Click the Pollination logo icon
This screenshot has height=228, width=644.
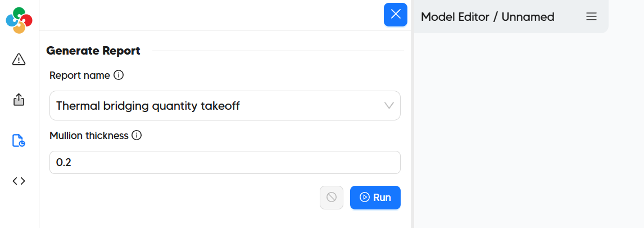(x=19, y=20)
